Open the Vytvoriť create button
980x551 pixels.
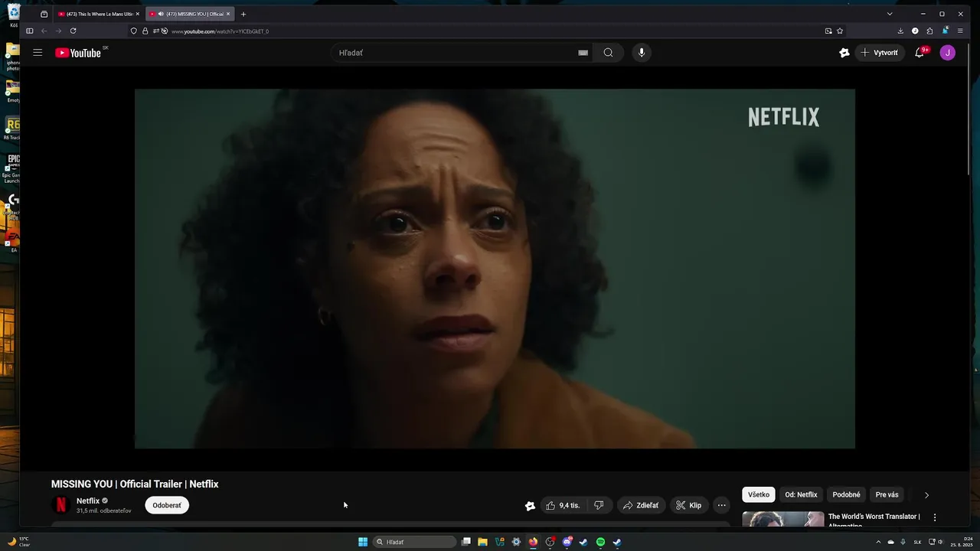pos(880,53)
